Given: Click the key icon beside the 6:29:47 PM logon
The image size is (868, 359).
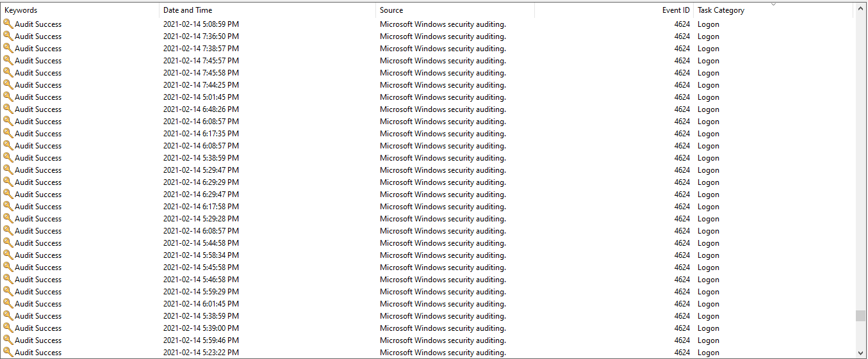Looking at the screenshot, I should tap(8, 195).
